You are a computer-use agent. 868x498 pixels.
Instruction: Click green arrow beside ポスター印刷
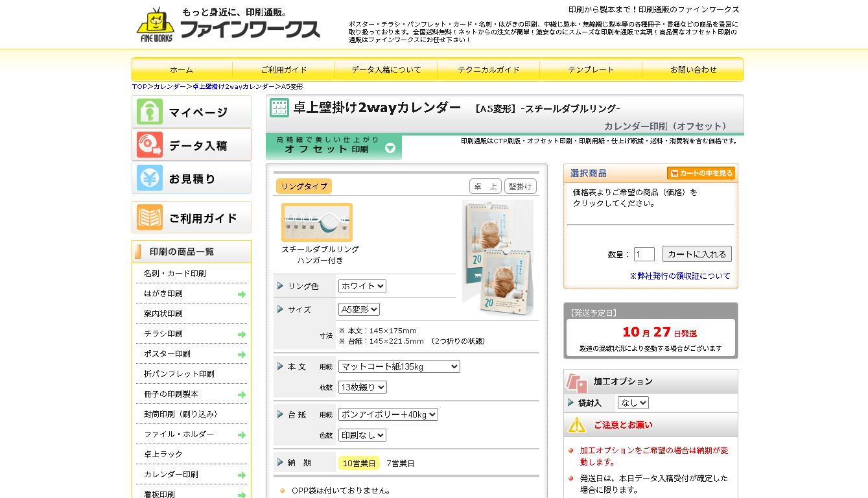[242, 355]
